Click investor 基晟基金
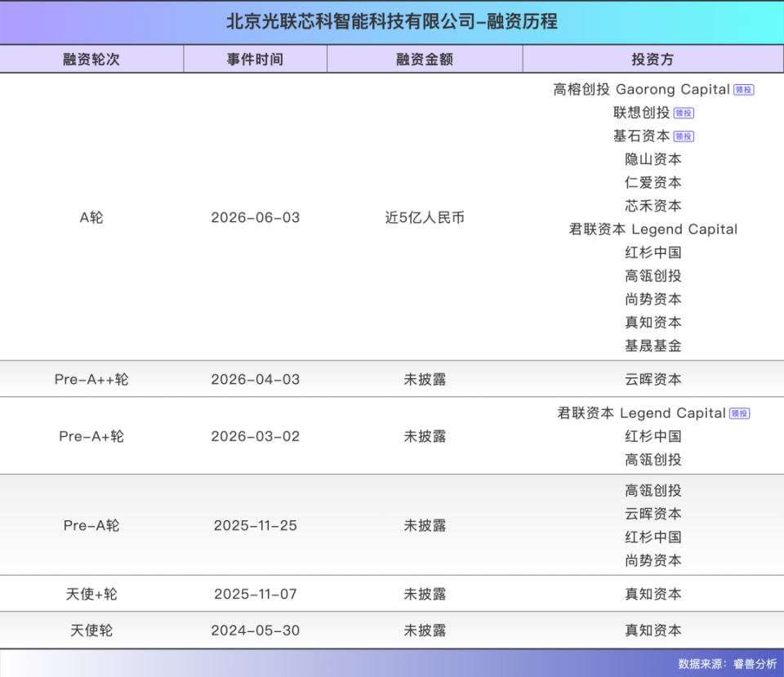 coord(653,345)
